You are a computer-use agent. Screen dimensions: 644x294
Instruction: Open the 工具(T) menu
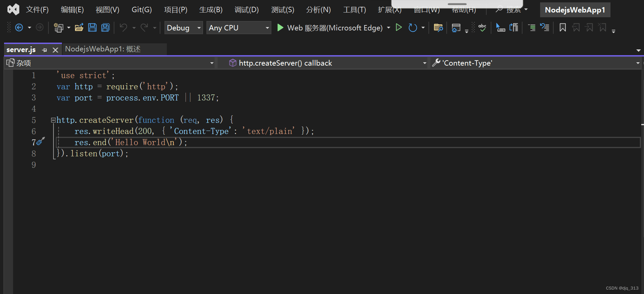[355, 10]
